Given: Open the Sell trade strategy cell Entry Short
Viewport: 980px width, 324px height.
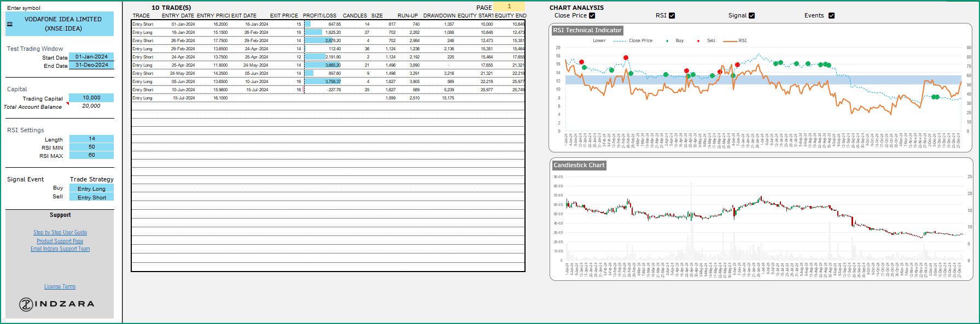Looking at the screenshot, I should [x=91, y=198].
